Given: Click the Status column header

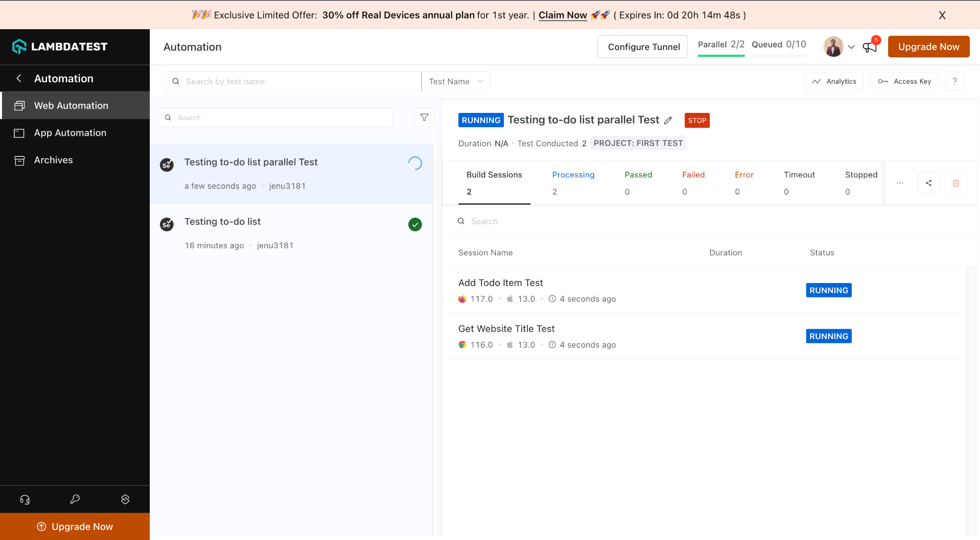Looking at the screenshot, I should point(822,253).
